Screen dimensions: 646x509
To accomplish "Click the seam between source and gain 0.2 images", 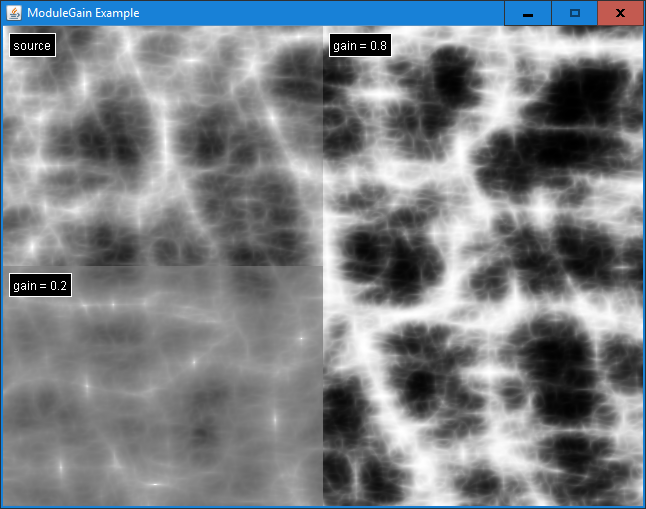I will pyautogui.click(x=160, y=266).
